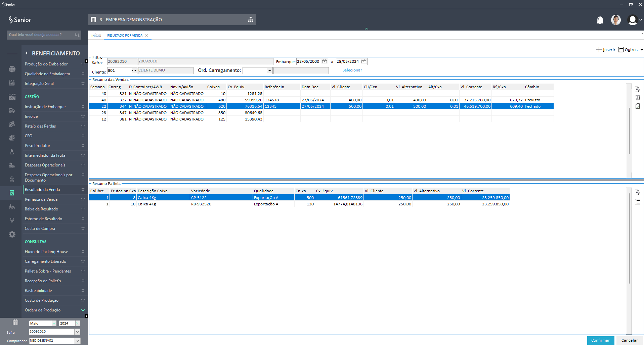Click the delete trash icon in Resumo das Vendas
The height and width of the screenshot is (345, 644).
[637, 98]
